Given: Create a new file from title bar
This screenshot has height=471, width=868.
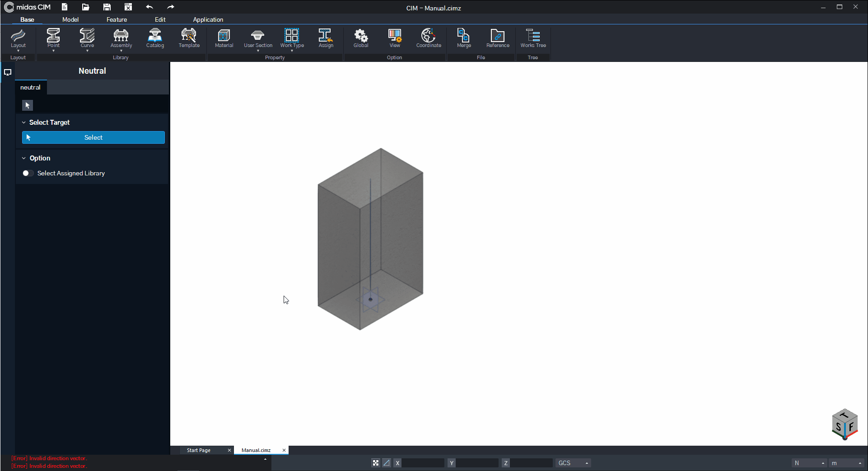Looking at the screenshot, I should (x=65, y=7).
